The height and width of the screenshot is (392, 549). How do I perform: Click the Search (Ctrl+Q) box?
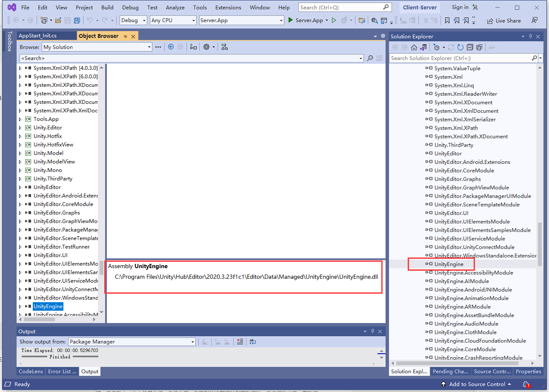pyautogui.click(x=345, y=7)
